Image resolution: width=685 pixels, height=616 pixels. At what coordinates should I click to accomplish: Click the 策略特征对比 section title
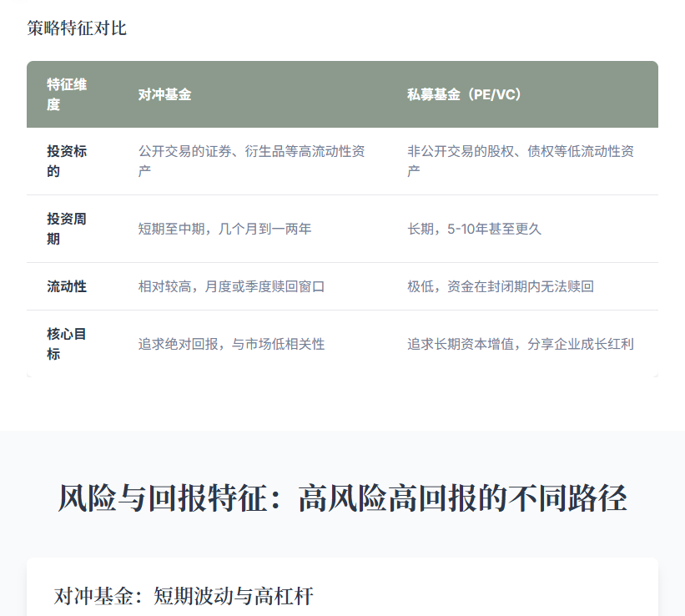point(77,28)
